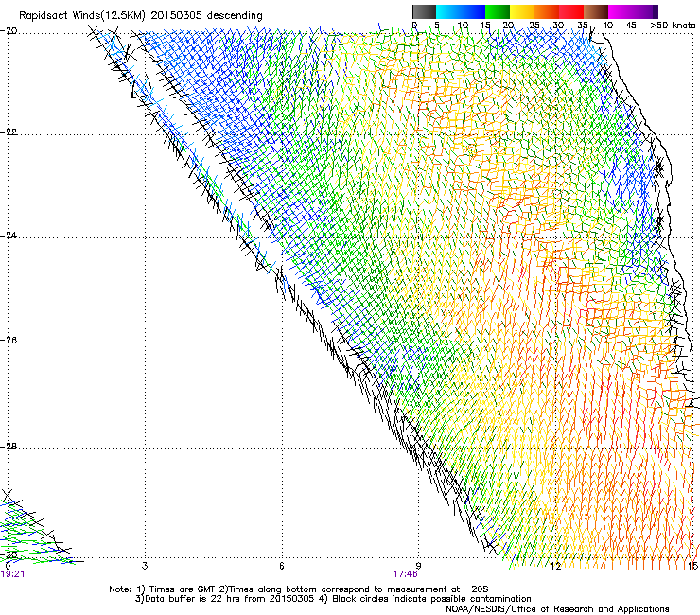Click the 'Data buffer is 22 hrs' note line

tap(333, 599)
